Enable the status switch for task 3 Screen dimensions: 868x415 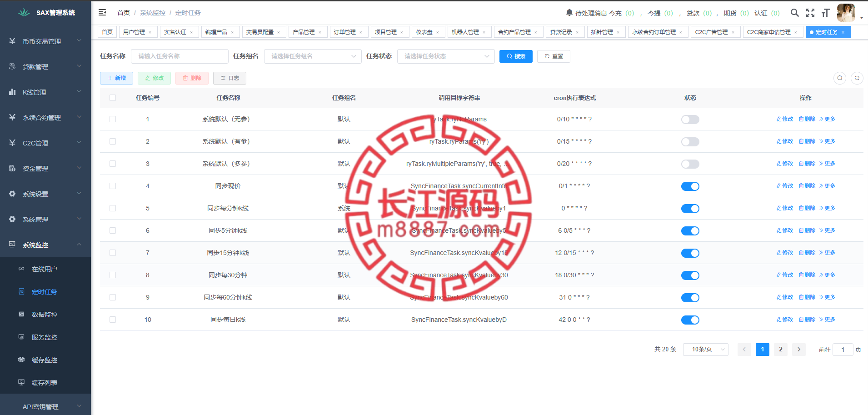click(x=690, y=164)
